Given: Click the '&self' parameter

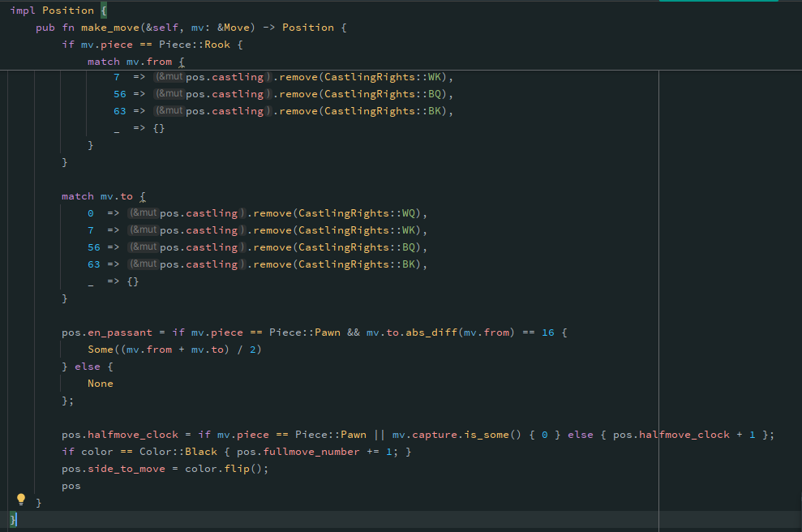Looking at the screenshot, I should tap(161, 28).
